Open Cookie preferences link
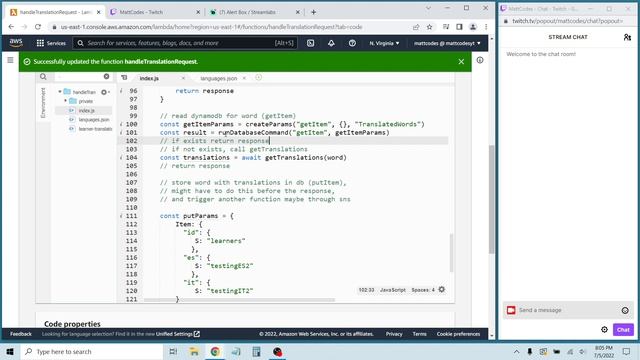This screenshot has height=360, width=640. click(458, 334)
